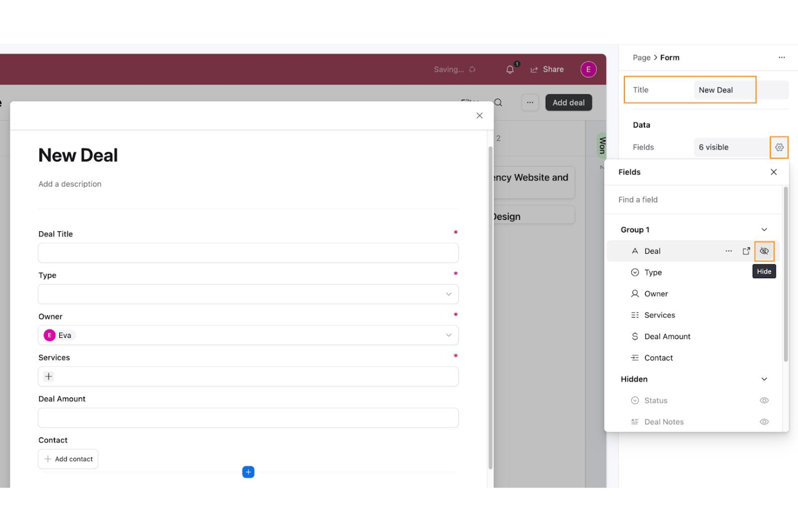Select the Deal Amount field row

(693, 336)
